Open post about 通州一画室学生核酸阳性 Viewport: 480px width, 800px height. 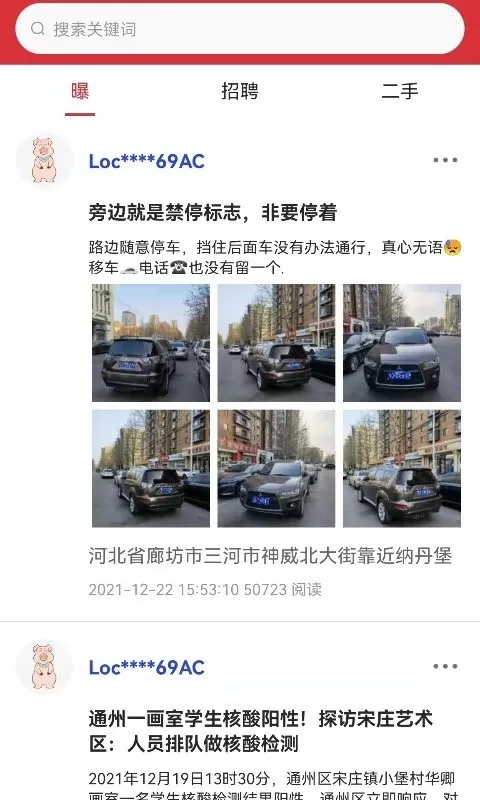260,732
